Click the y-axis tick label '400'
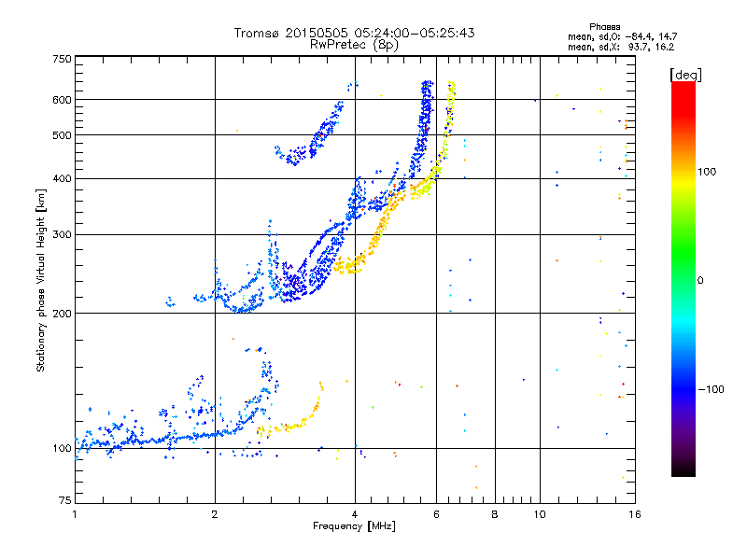The height and width of the screenshot is (560, 747). pos(62,178)
